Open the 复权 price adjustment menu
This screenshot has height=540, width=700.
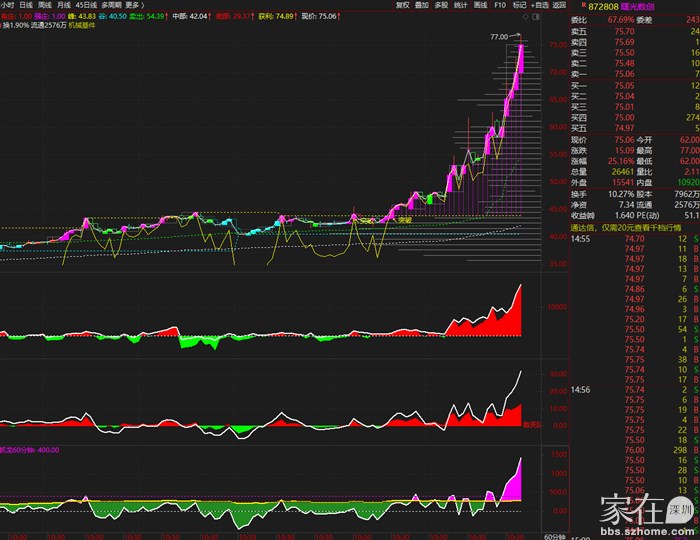click(403, 5)
